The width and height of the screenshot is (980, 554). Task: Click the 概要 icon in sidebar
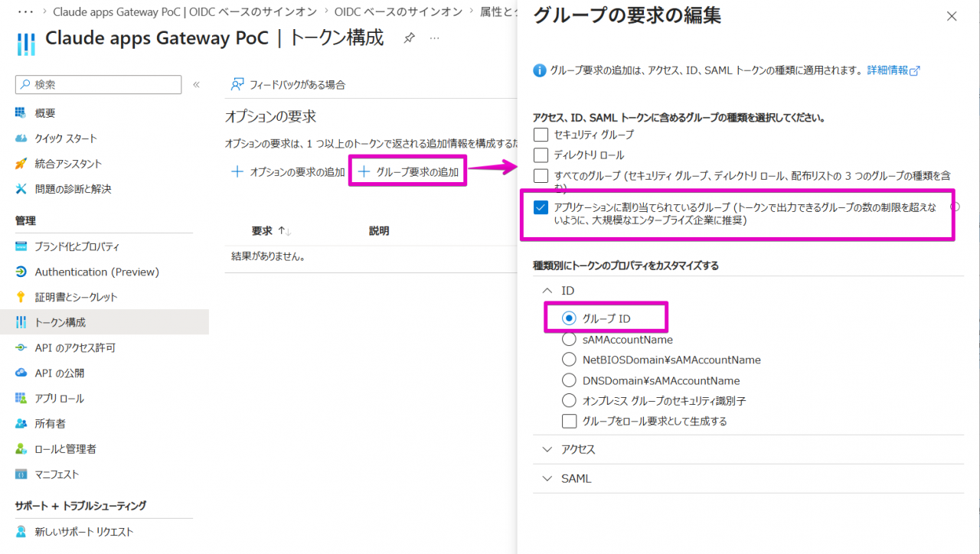21,113
